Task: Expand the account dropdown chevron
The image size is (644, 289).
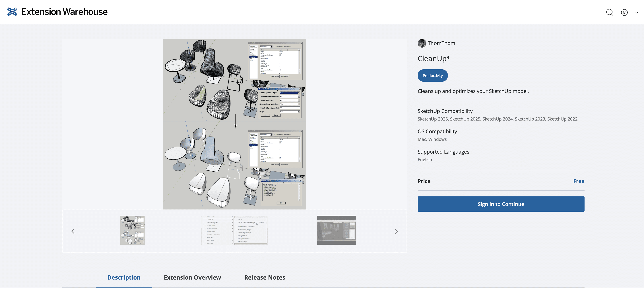Action: (637, 13)
